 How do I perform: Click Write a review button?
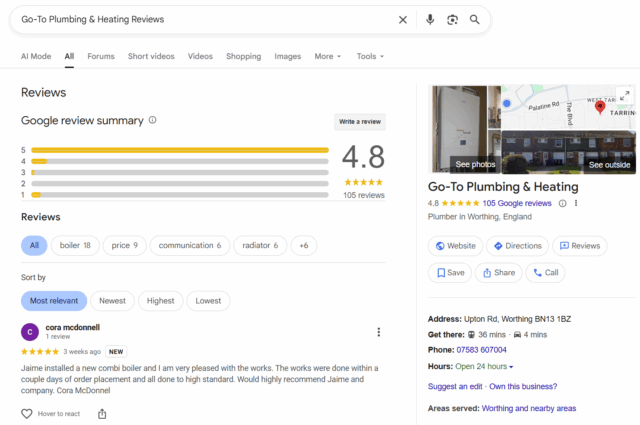pyautogui.click(x=360, y=122)
